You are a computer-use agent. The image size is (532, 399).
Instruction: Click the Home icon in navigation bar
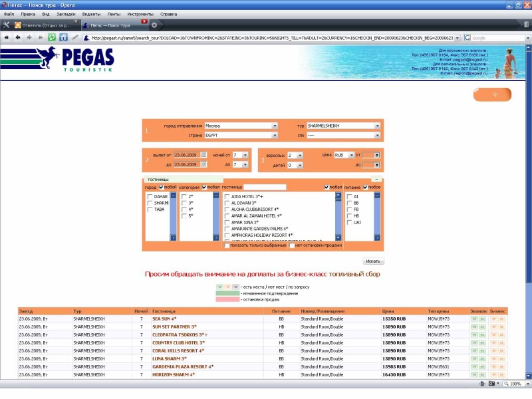(63, 38)
